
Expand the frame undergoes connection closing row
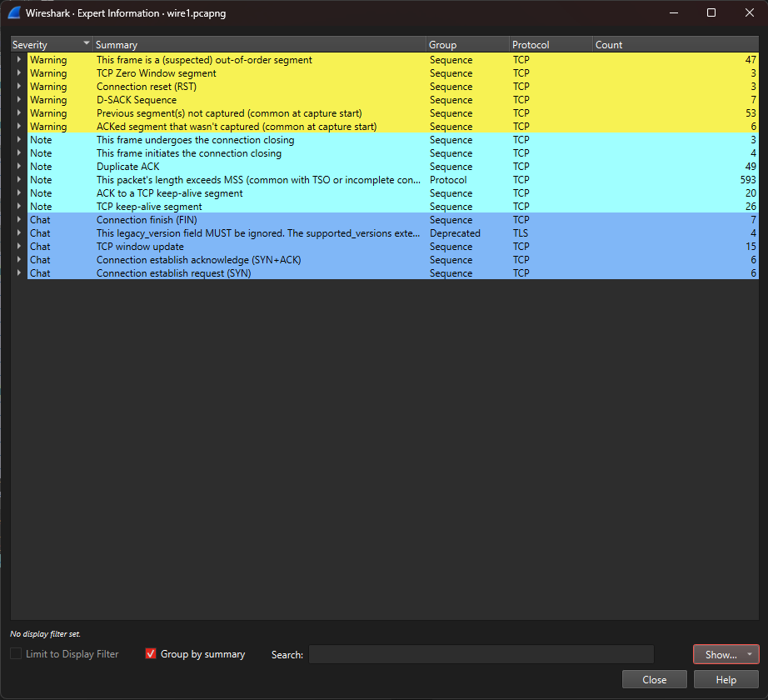coord(18,139)
